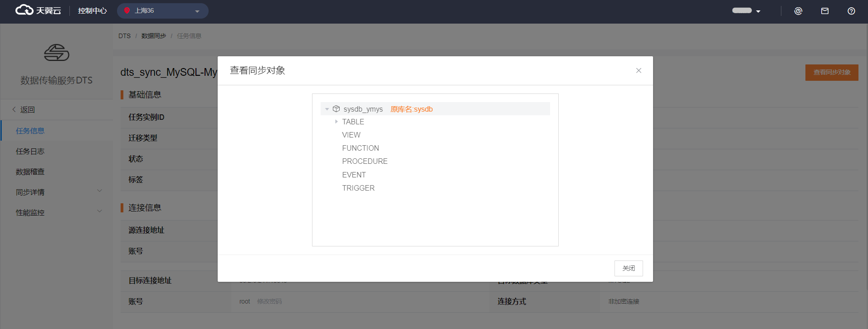The image size is (868, 329).
Task: Expand the TABLE tree node
Action: (x=336, y=122)
